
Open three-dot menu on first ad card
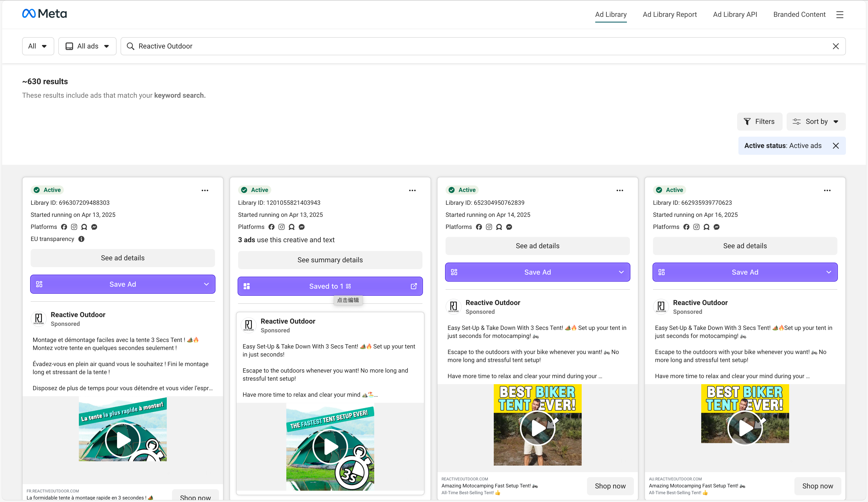[205, 190]
